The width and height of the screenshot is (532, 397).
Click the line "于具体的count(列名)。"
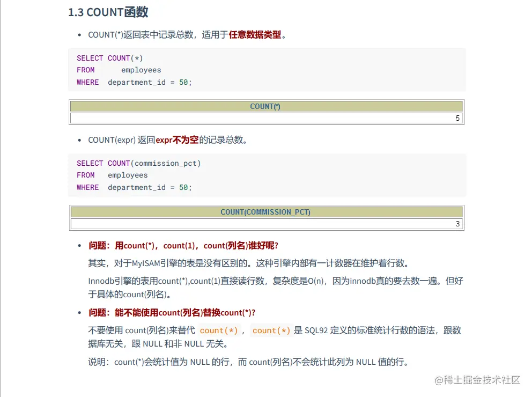coord(129,295)
